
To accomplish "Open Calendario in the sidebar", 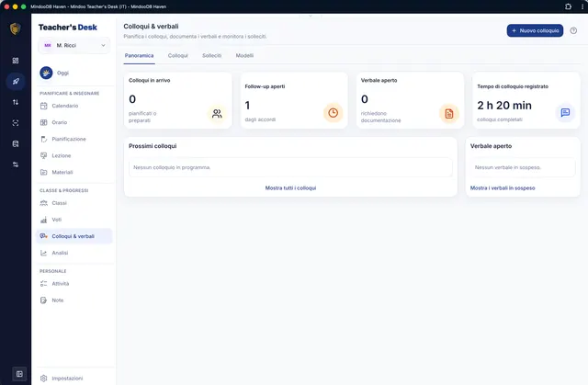I will coord(74,106).
